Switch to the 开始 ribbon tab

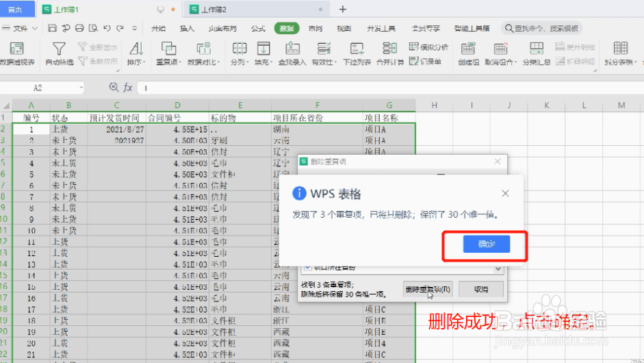(159, 28)
